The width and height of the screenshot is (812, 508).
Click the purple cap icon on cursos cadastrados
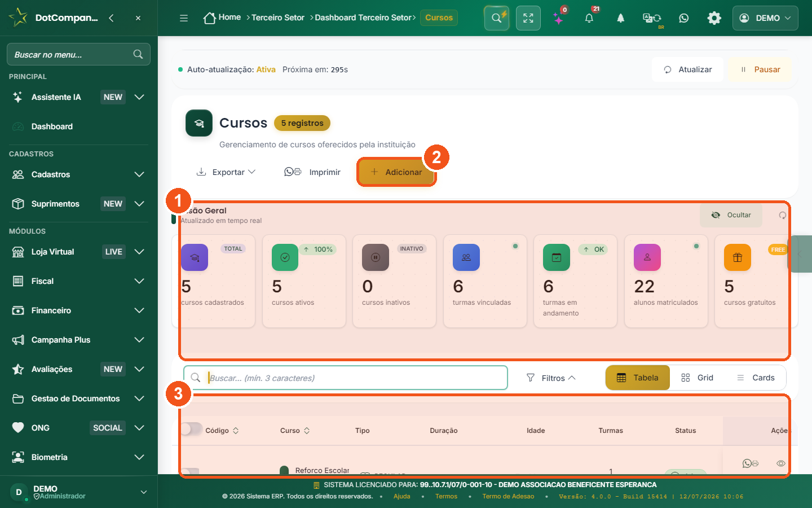pyautogui.click(x=195, y=257)
